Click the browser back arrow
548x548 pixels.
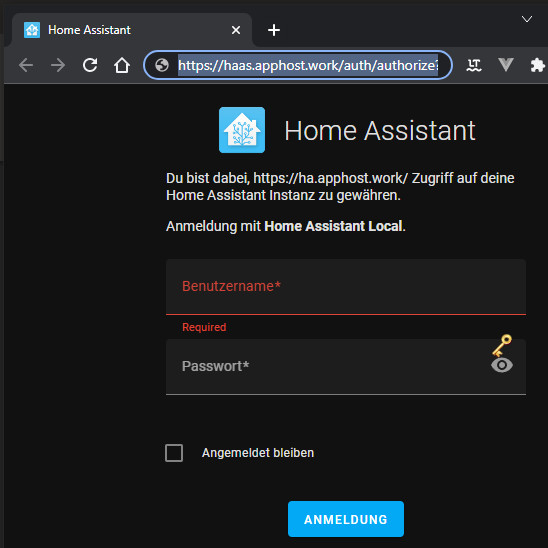[26, 65]
